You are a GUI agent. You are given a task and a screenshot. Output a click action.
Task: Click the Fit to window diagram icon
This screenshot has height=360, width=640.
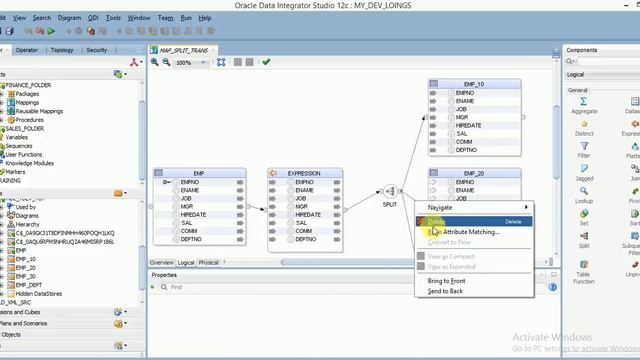(221, 62)
